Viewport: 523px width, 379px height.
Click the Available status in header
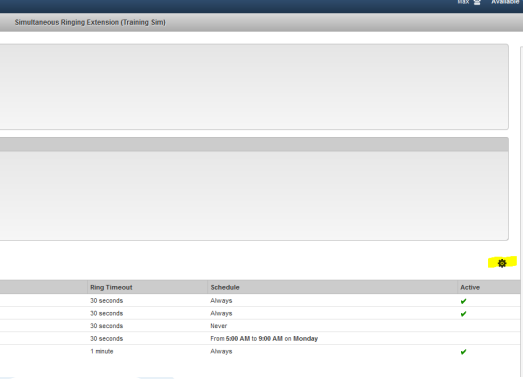pyautogui.click(x=505, y=2)
